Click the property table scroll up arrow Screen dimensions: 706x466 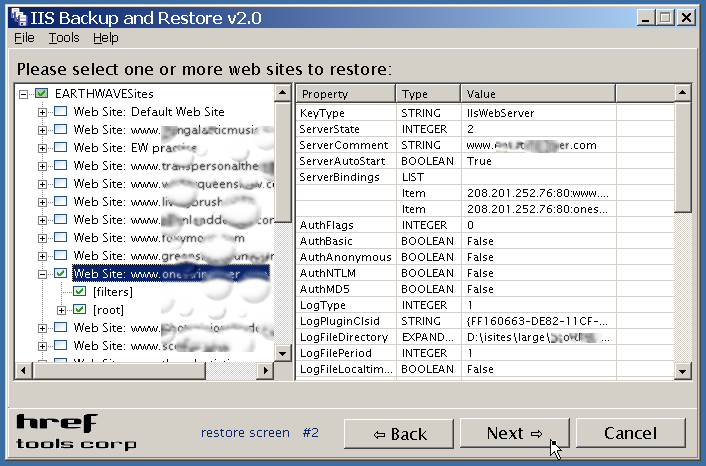pyautogui.click(x=683, y=93)
